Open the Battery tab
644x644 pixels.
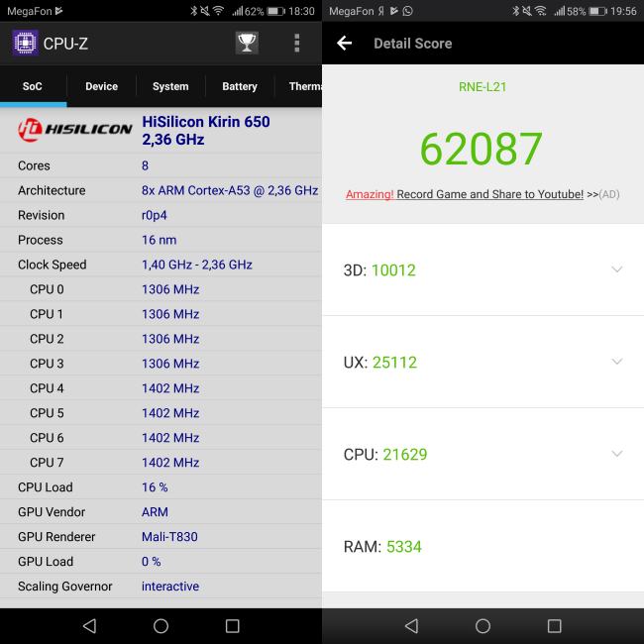coord(240,86)
